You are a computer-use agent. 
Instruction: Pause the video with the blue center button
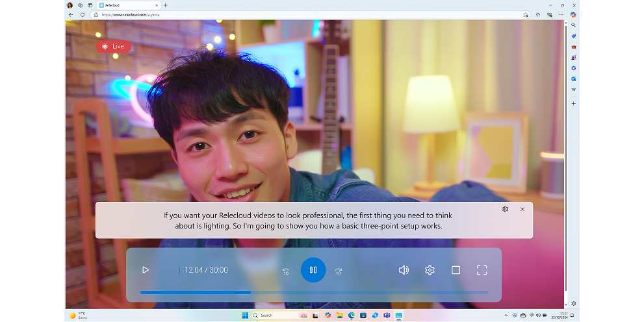(313, 270)
